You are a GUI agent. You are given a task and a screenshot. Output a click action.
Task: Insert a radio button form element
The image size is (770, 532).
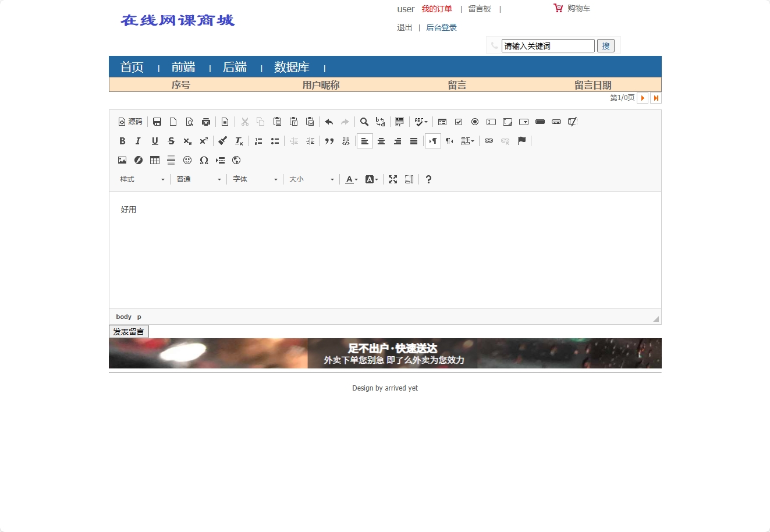pos(475,122)
